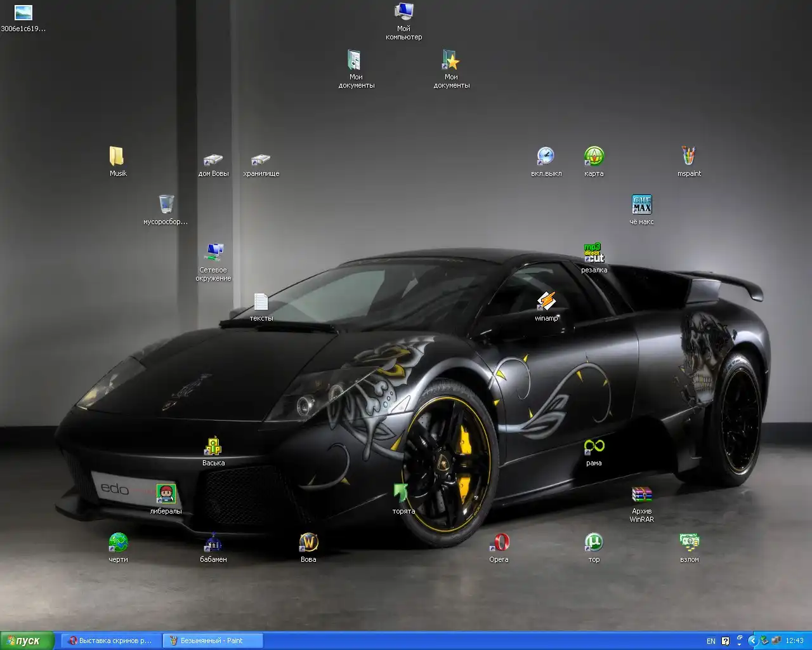Select the тор uTorrent shortcut
This screenshot has height=650, width=812.
(594, 543)
